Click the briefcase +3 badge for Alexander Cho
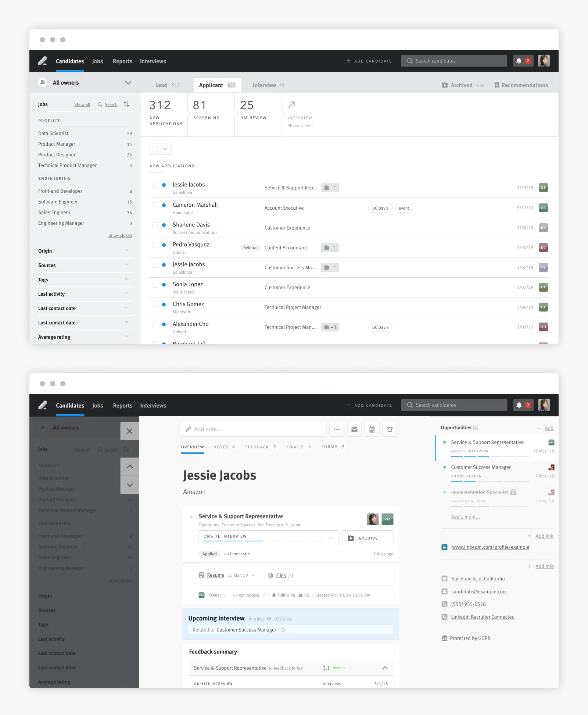The height and width of the screenshot is (715, 588). tap(330, 327)
